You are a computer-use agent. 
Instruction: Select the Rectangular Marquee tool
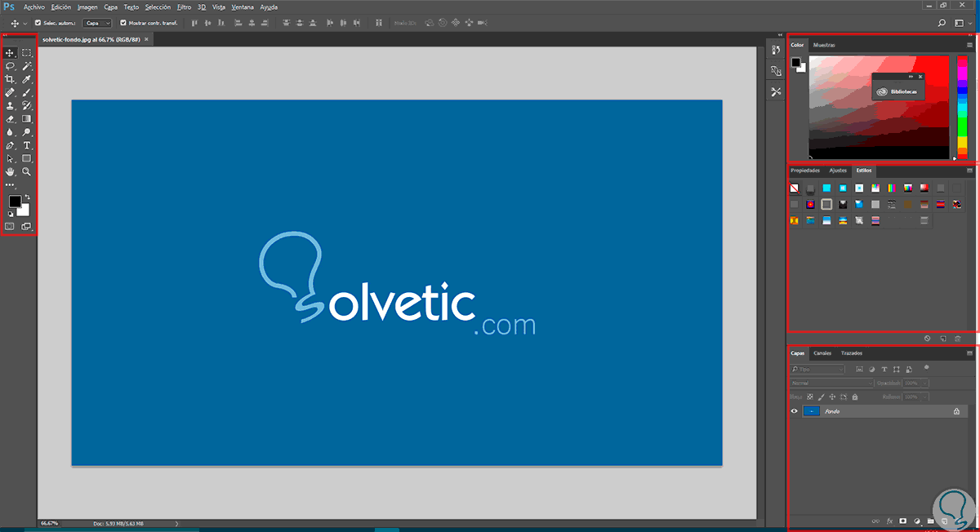[x=27, y=52]
